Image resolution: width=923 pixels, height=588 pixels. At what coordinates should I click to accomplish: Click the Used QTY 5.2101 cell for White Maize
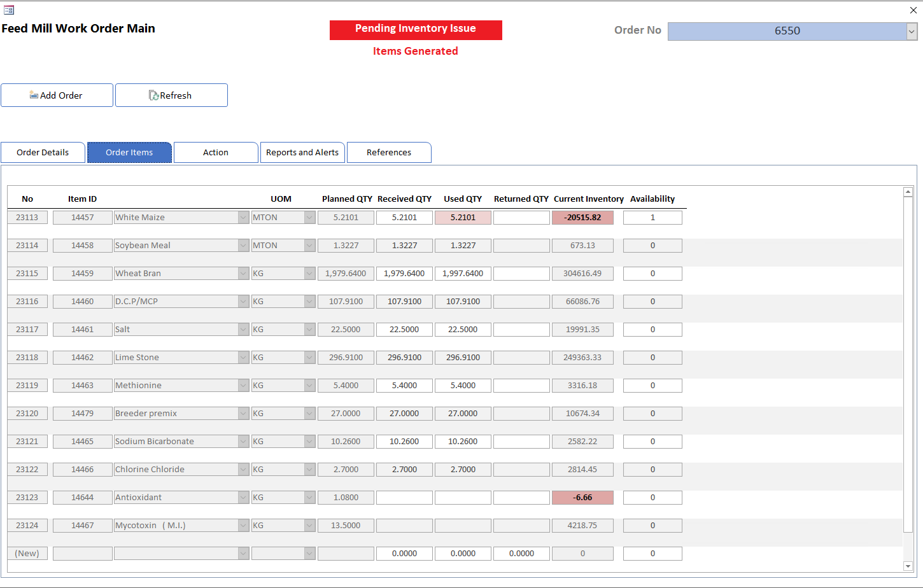click(x=463, y=218)
